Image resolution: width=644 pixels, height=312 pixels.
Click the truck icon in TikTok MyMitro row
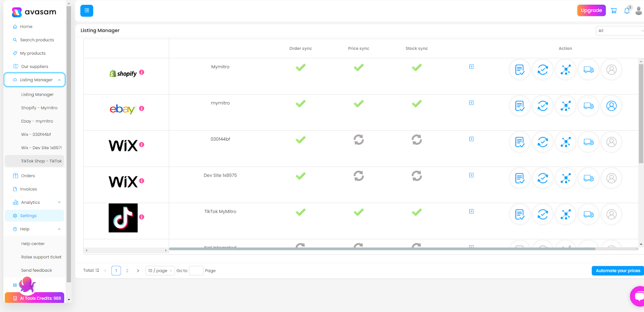[588, 214]
